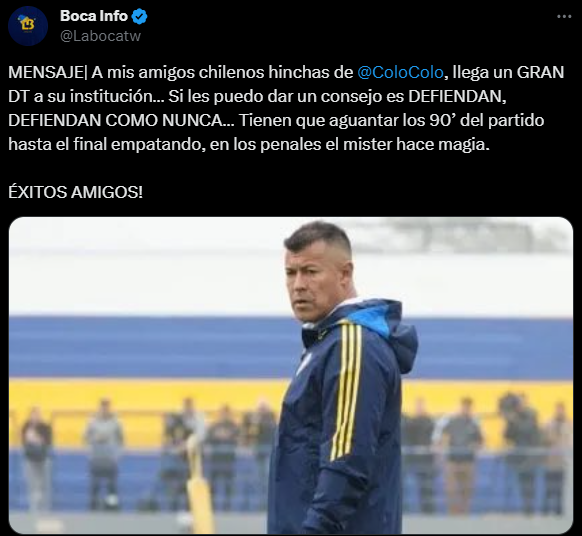Image resolution: width=582 pixels, height=536 pixels.
Task: Open the Boca Info profile avatar
Action: [x=28, y=26]
